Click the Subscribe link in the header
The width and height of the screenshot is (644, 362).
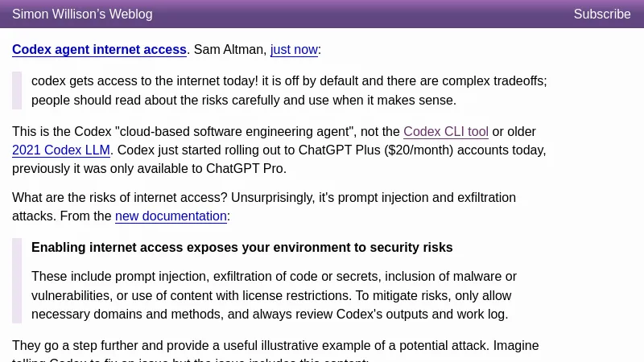(601, 14)
